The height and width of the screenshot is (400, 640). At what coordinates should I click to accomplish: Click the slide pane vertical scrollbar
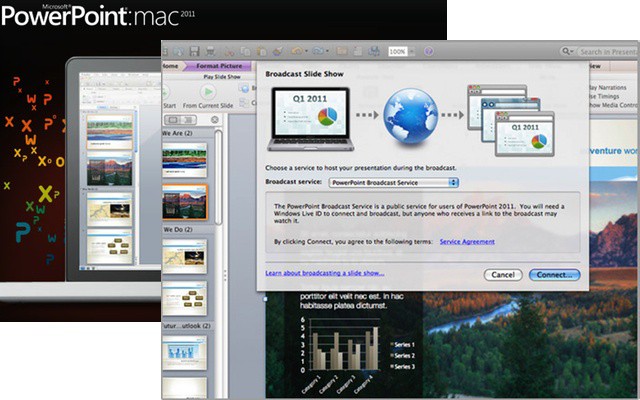[218, 178]
